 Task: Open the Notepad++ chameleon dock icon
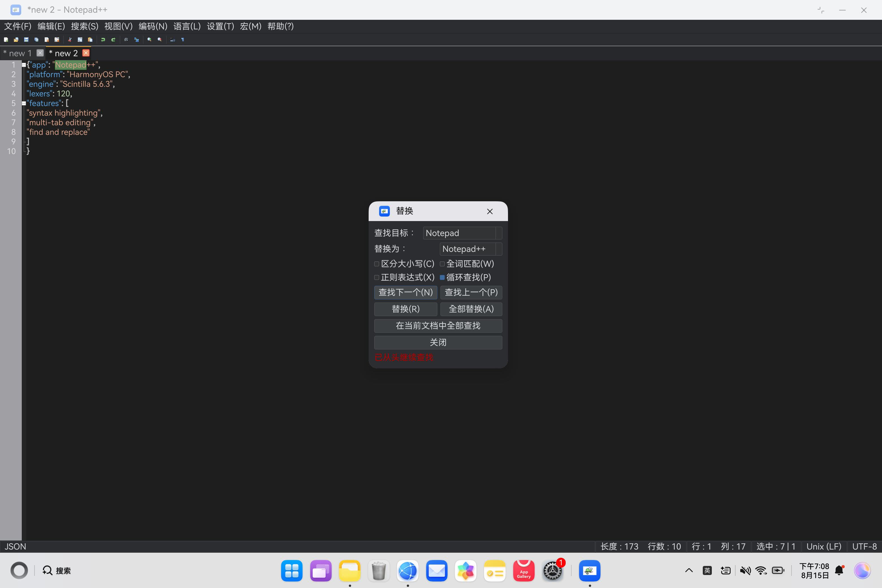(x=589, y=571)
